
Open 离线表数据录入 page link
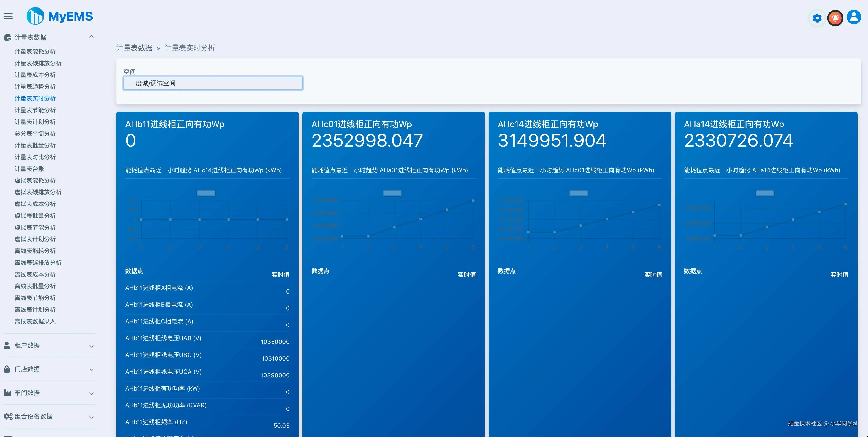[x=35, y=321]
